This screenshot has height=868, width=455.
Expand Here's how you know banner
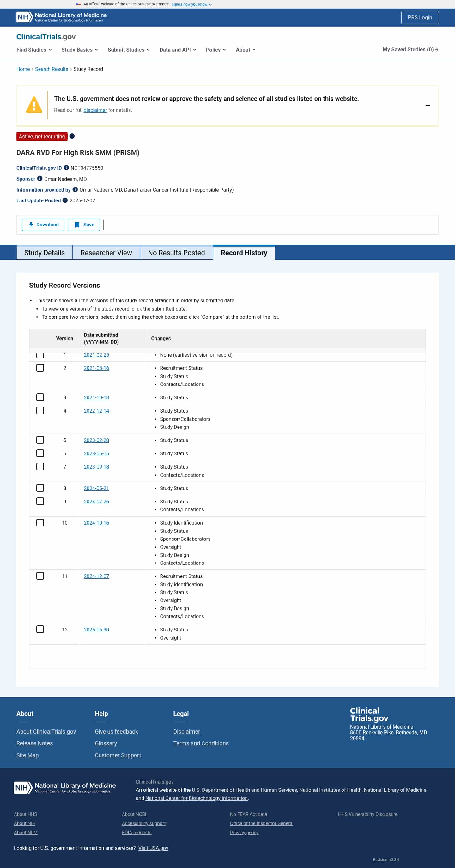(191, 4)
